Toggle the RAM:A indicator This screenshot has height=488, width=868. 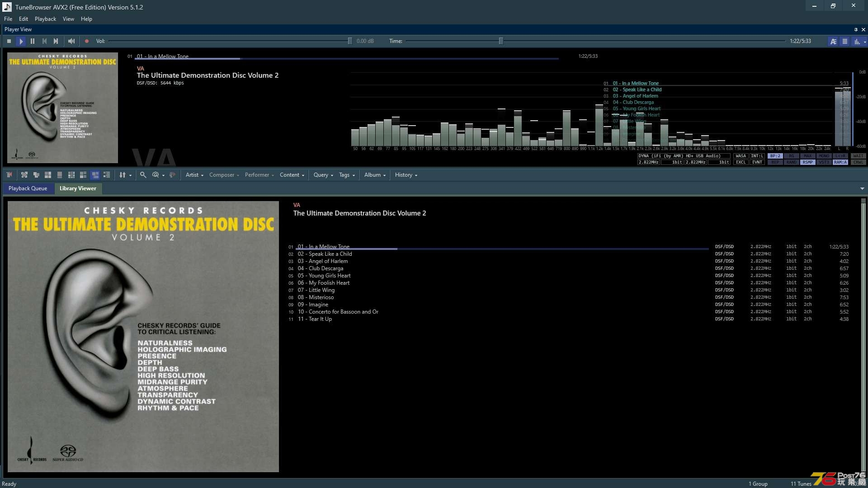[x=840, y=162]
